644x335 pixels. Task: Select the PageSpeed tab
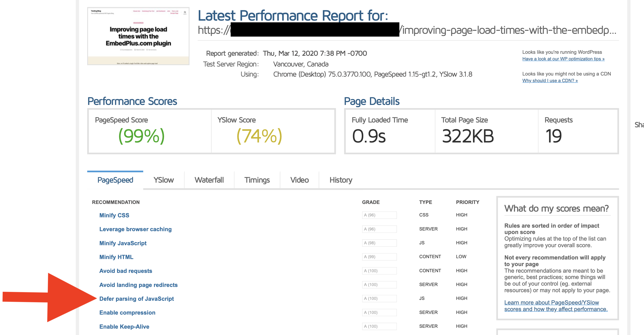[x=115, y=180]
